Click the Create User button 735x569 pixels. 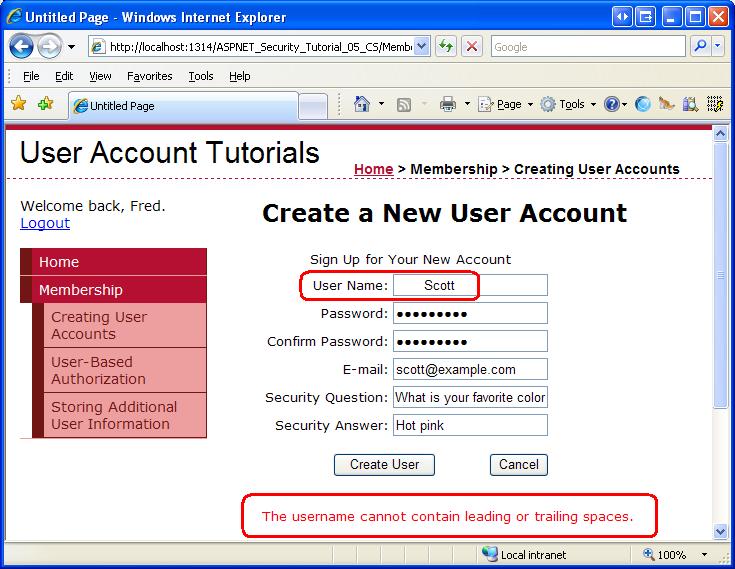[x=384, y=464]
